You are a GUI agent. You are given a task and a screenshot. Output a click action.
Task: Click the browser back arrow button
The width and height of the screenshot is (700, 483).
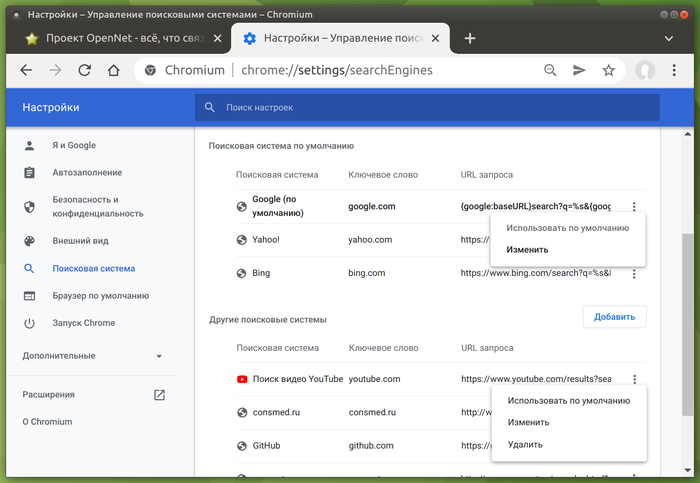pos(26,70)
